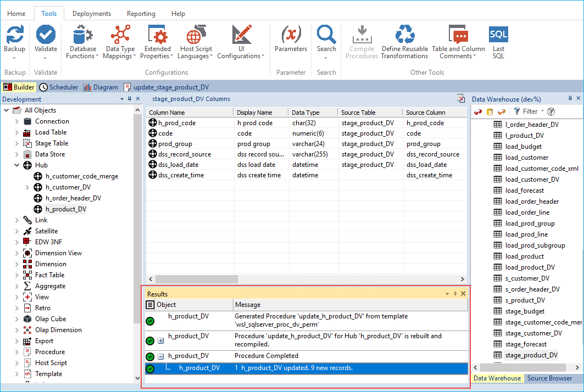Switch to the Deployments ribbon tab
This screenshot has width=584, height=392.
tap(92, 14)
